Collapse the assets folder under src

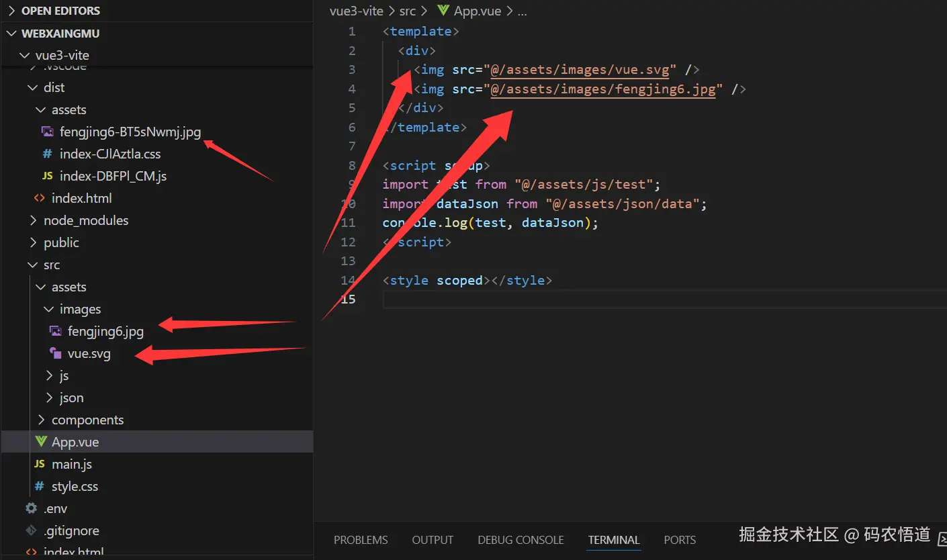tap(41, 287)
